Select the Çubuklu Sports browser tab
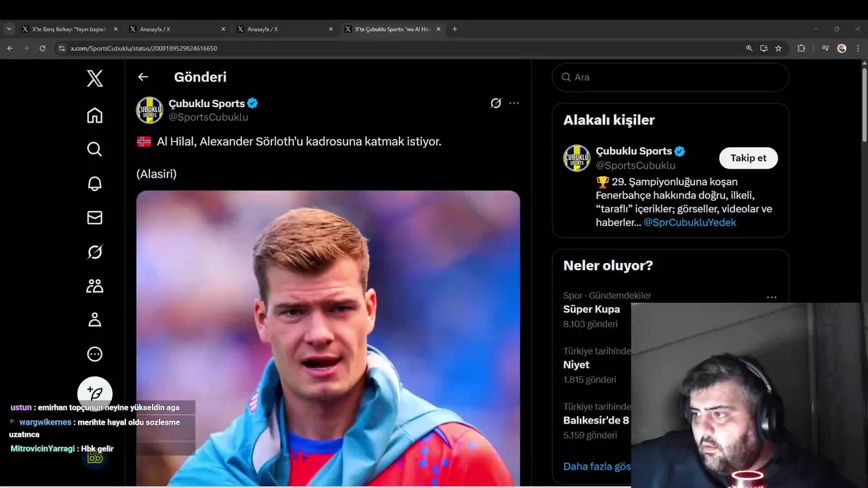Image resolution: width=868 pixels, height=488 pixels. [x=393, y=29]
